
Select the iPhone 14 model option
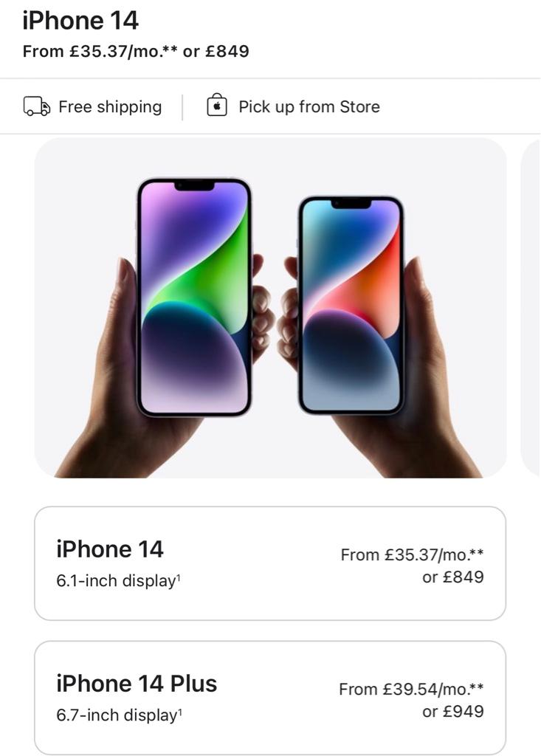click(270, 563)
